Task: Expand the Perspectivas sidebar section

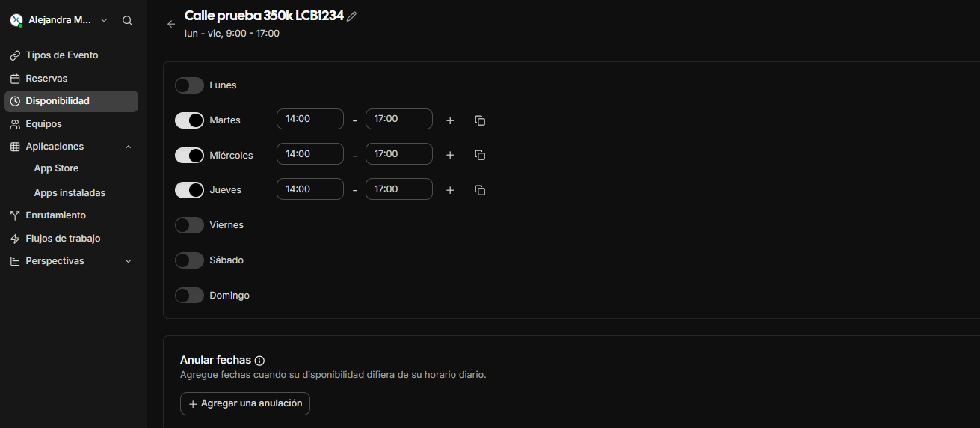Action: [128, 261]
